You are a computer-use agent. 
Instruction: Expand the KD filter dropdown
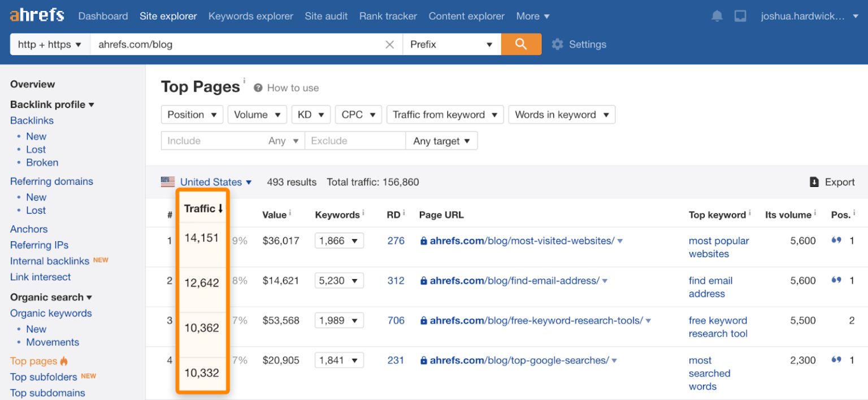[x=311, y=114]
